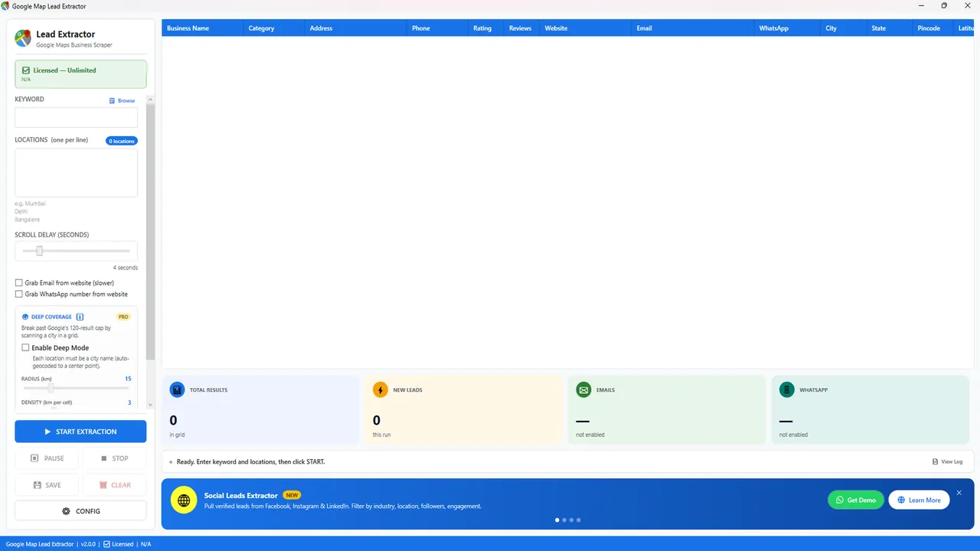This screenshot has height=551, width=980.
Task: Sort by Category column header
Action: click(274, 28)
